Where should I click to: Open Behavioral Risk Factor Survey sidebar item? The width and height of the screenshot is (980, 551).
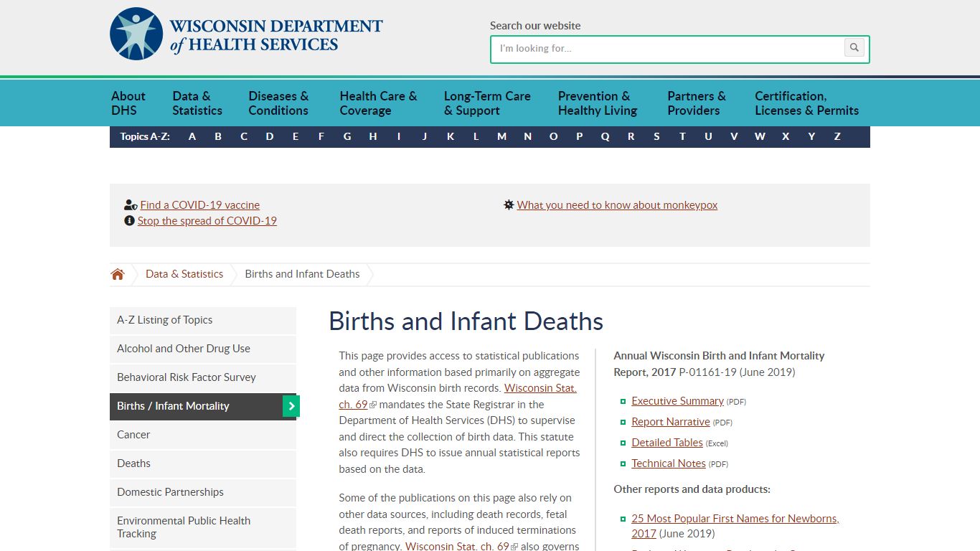tap(203, 377)
